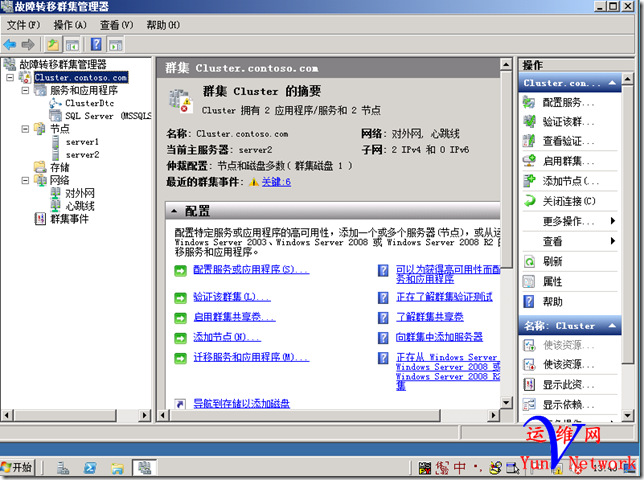Click the Forward arrow toolbar icon

click(x=28, y=44)
